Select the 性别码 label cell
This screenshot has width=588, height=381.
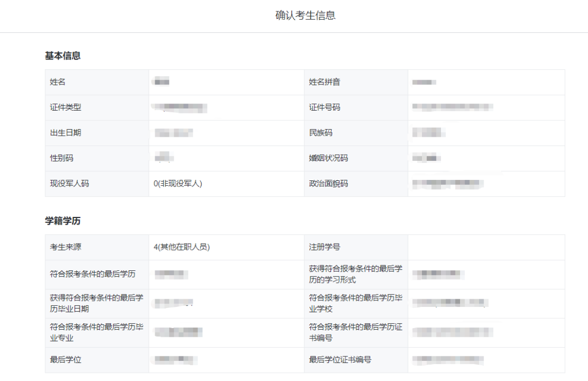[97, 159]
